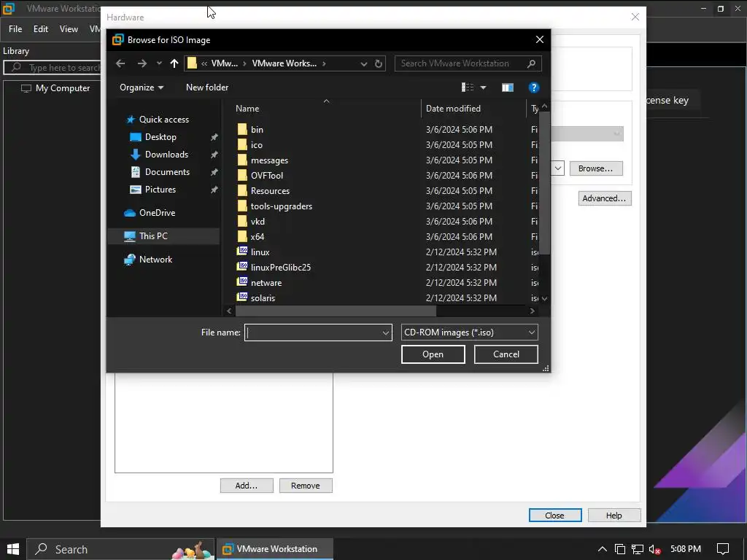747x560 pixels.
Task: Click Add... hardware button
Action: coord(247,486)
